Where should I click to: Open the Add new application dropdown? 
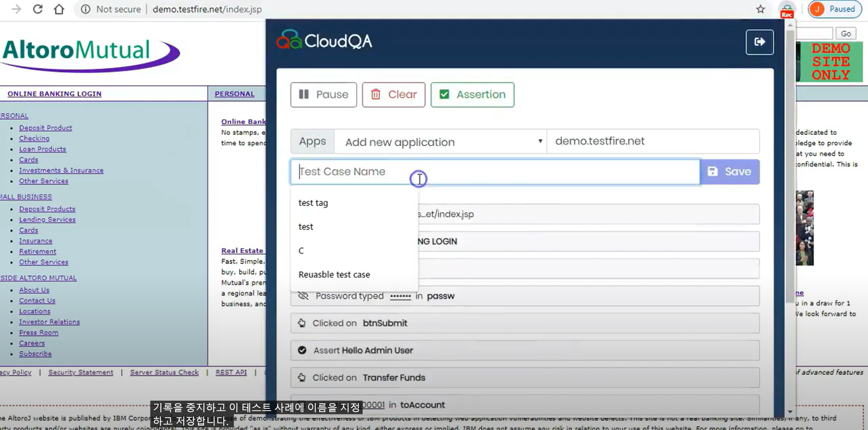click(x=440, y=142)
